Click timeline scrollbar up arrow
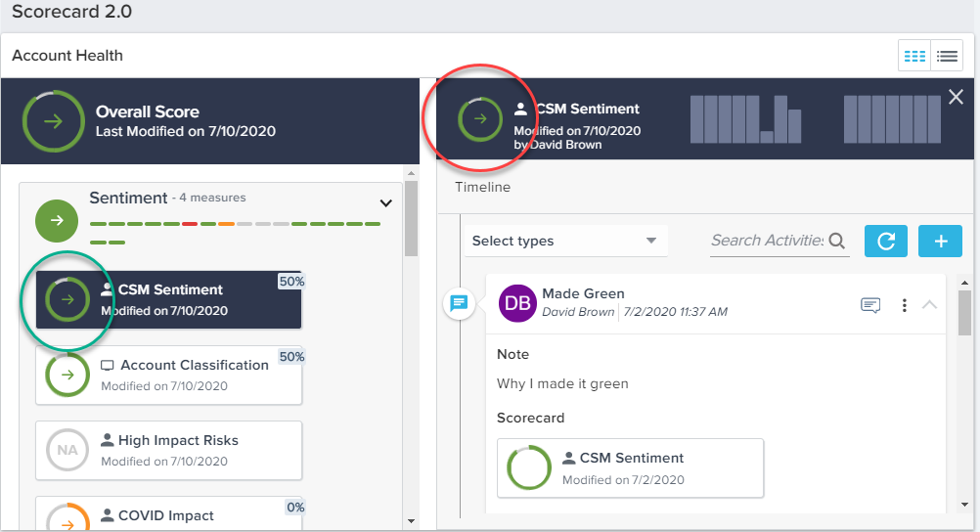The height and width of the screenshot is (532, 980). [964, 283]
